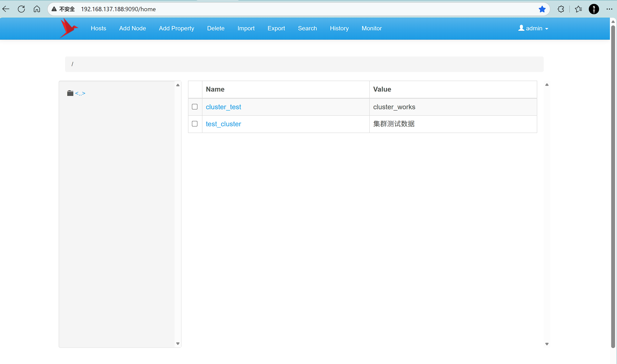This screenshot has height=364, width=617.
Task: Click the browser profile avatar
Action: [594, 9]
